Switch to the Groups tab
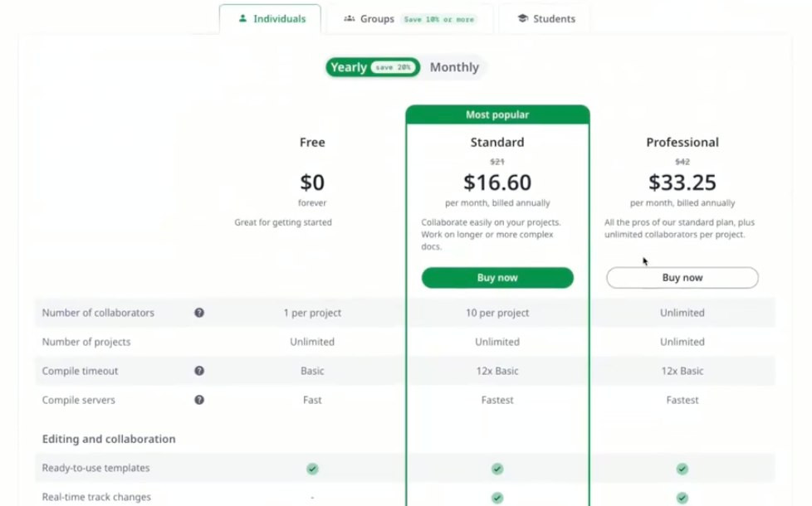This screenshot has height=506, width=812. click(409, 18)
